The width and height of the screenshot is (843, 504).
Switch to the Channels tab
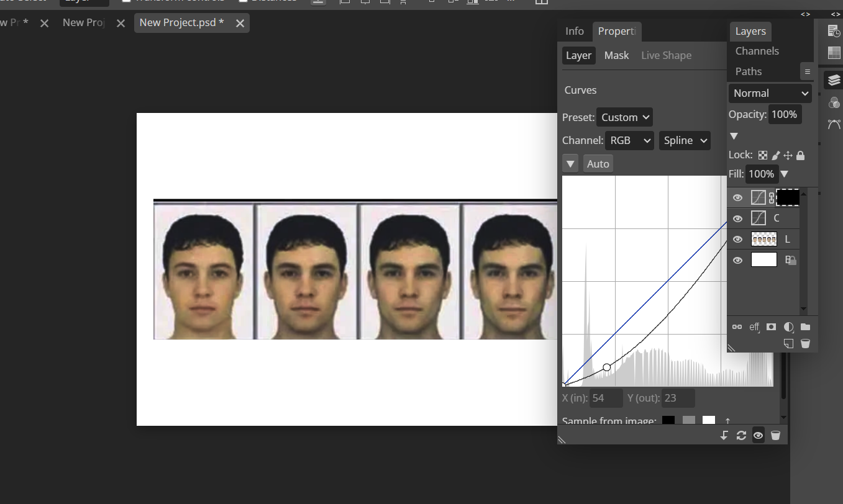(757, 51)
